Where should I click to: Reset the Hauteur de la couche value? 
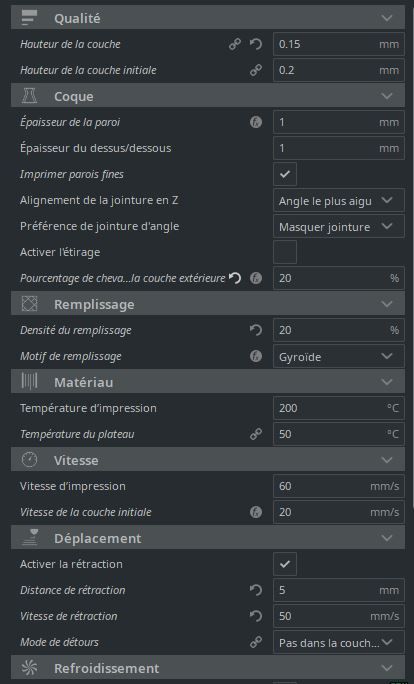coord(256,44)
